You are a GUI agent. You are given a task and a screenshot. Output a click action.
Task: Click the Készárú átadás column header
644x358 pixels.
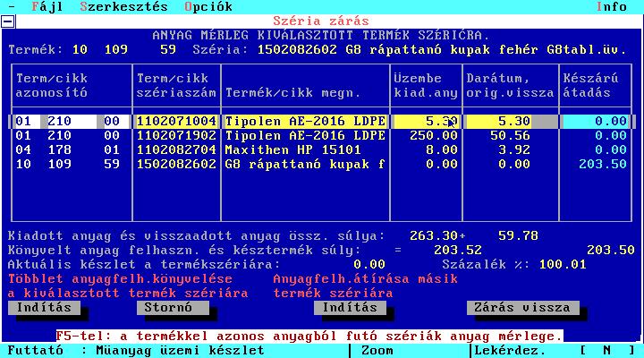click(590, 86)
